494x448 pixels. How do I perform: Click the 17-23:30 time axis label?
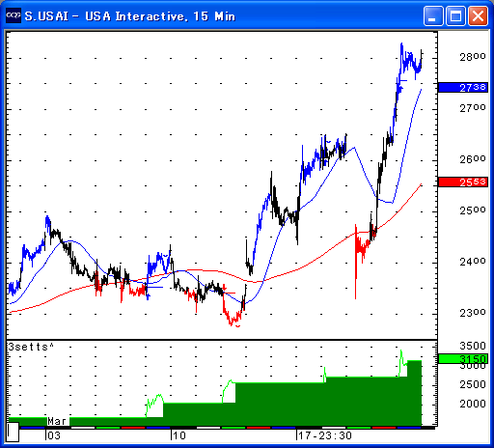(324, 435)
